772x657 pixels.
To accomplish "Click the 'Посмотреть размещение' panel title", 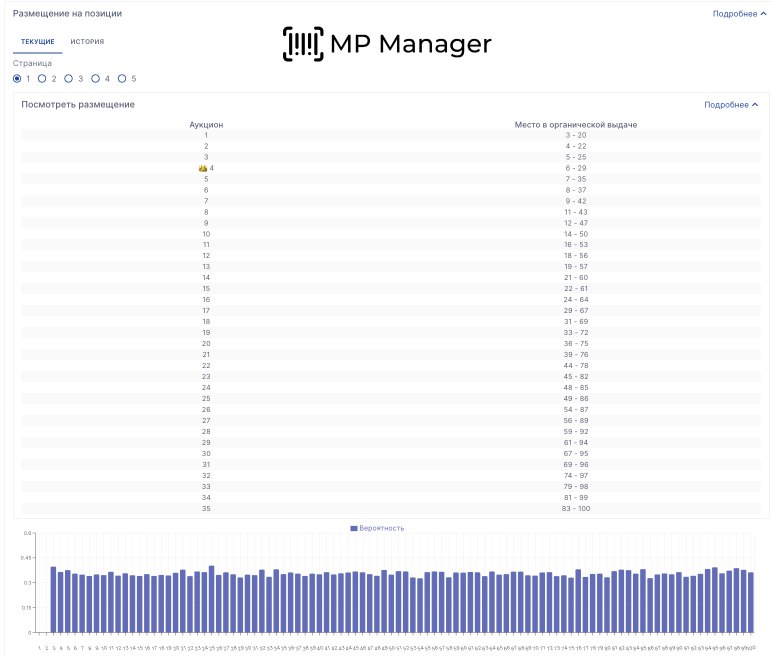I will 78,104.
